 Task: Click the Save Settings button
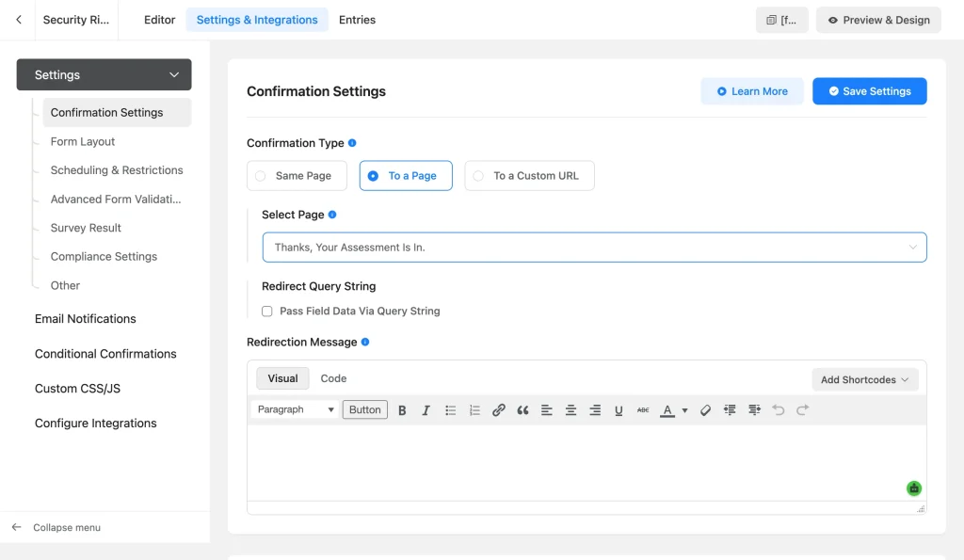[x=869, y=91]
